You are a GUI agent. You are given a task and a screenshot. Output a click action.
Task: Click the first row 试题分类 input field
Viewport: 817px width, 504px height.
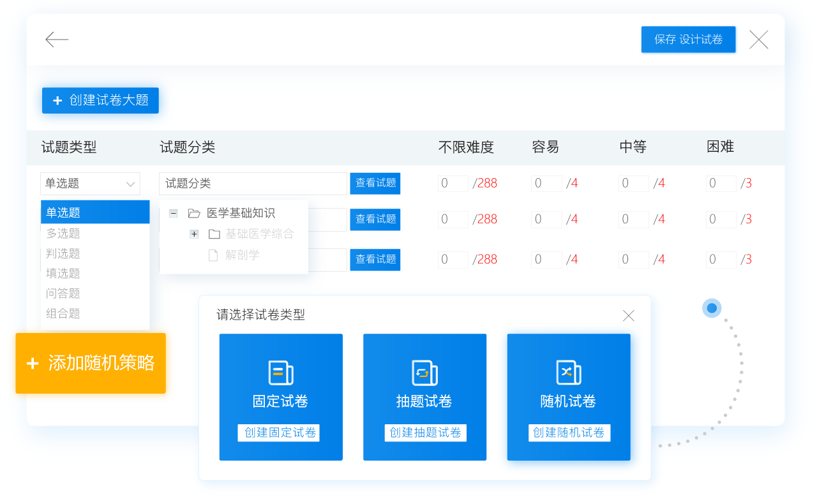point(253,184)
